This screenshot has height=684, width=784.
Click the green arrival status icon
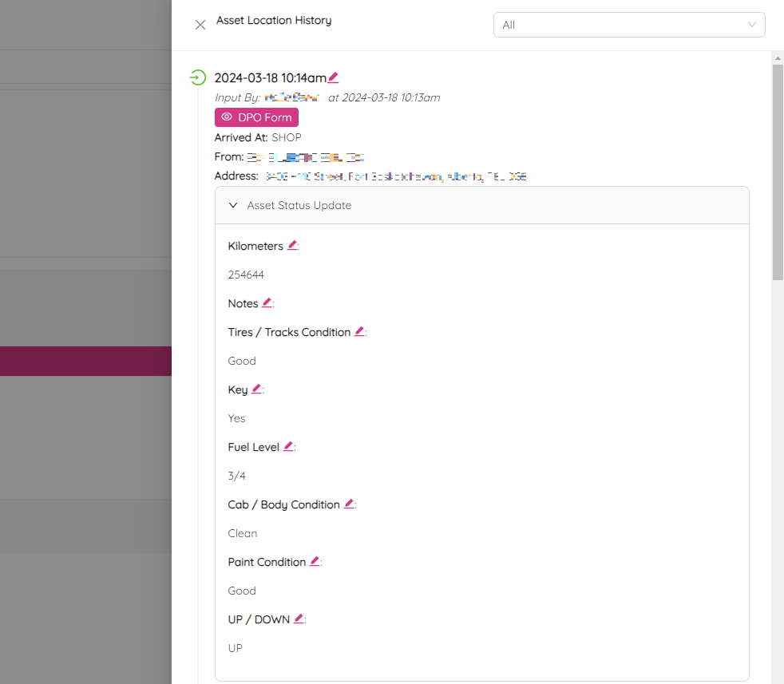tap(197, 77)
